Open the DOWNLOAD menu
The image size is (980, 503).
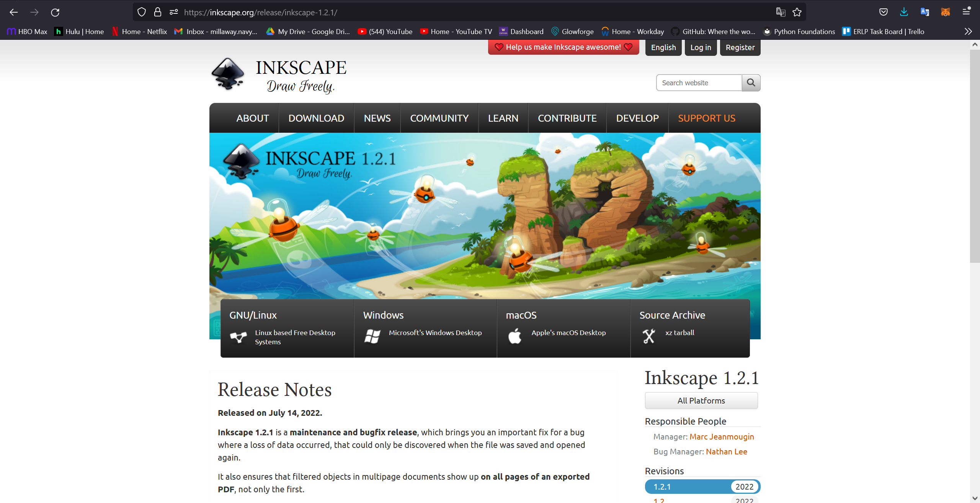(x=316, y=118)
